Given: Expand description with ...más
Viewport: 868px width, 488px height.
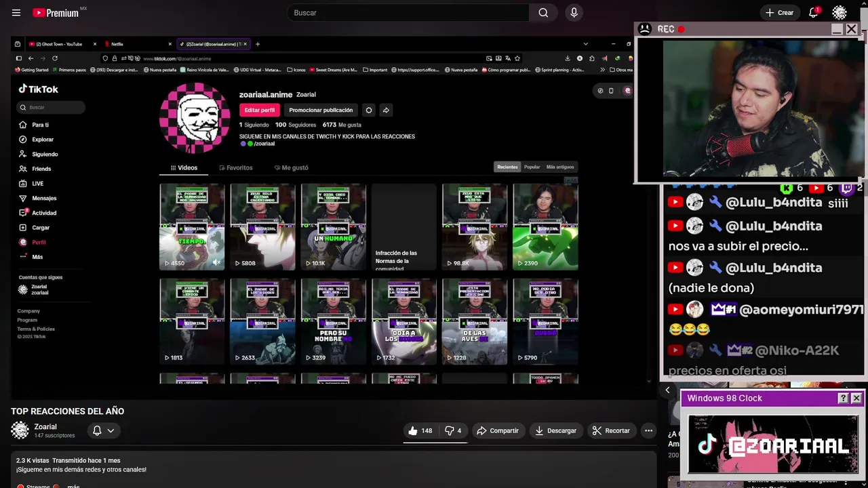Looking at the screenshot, I should click(73, 486).
